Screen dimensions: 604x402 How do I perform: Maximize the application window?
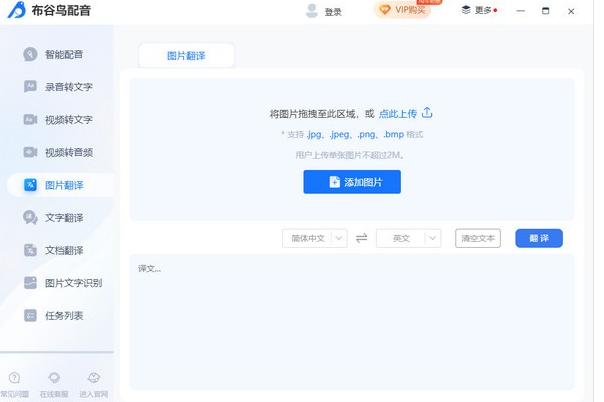coord(545,11)
